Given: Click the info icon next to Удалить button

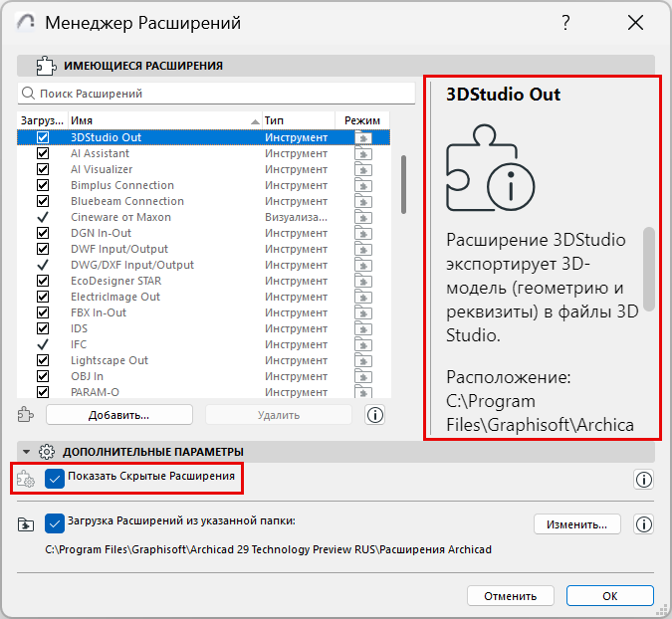Looking at the screenshot, I should click(x=375, y=415).
